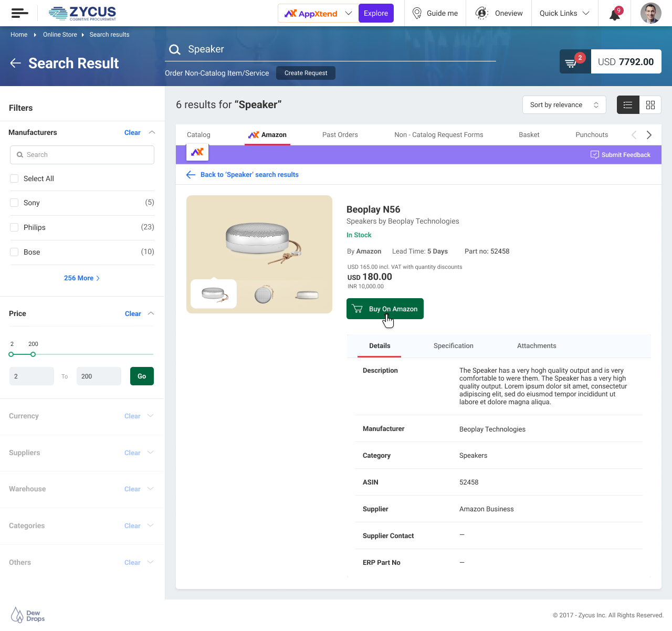Expand the Currency filter section
Viewport: 672px width, 631px height.
coord(151,416)
